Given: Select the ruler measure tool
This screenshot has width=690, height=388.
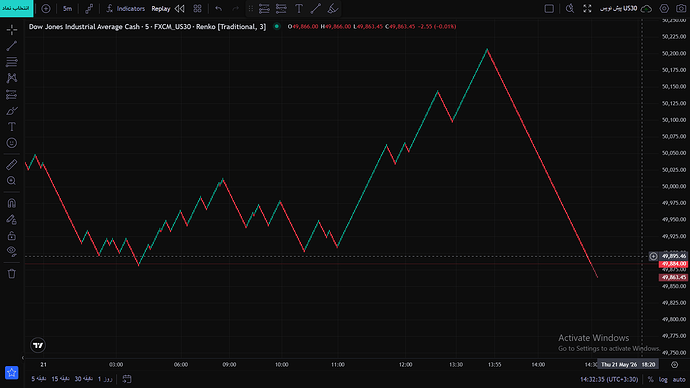Looking at the screenshot, I should coord(12,165).
